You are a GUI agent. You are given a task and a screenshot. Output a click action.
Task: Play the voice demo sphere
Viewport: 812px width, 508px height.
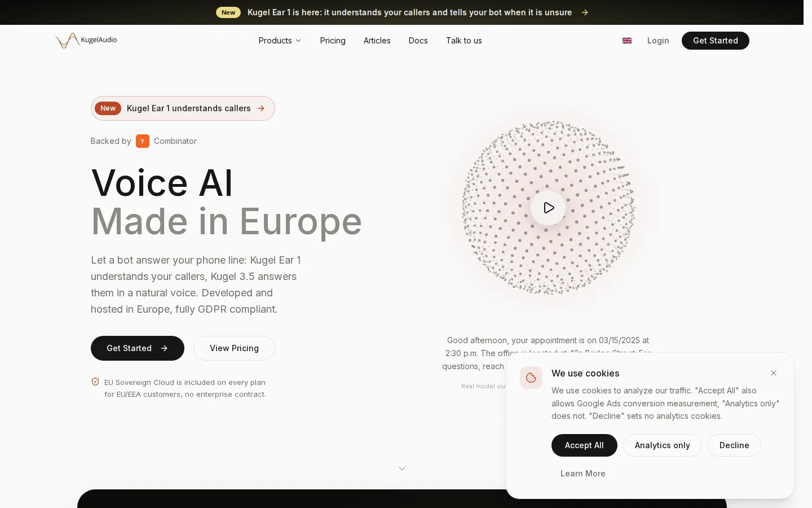[548, 208]
